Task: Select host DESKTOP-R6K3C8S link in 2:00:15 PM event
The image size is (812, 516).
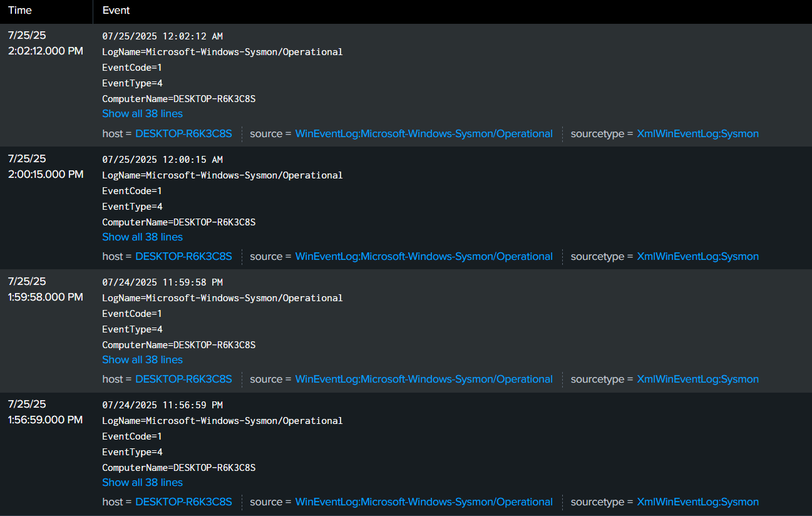Action: point(183,257)
